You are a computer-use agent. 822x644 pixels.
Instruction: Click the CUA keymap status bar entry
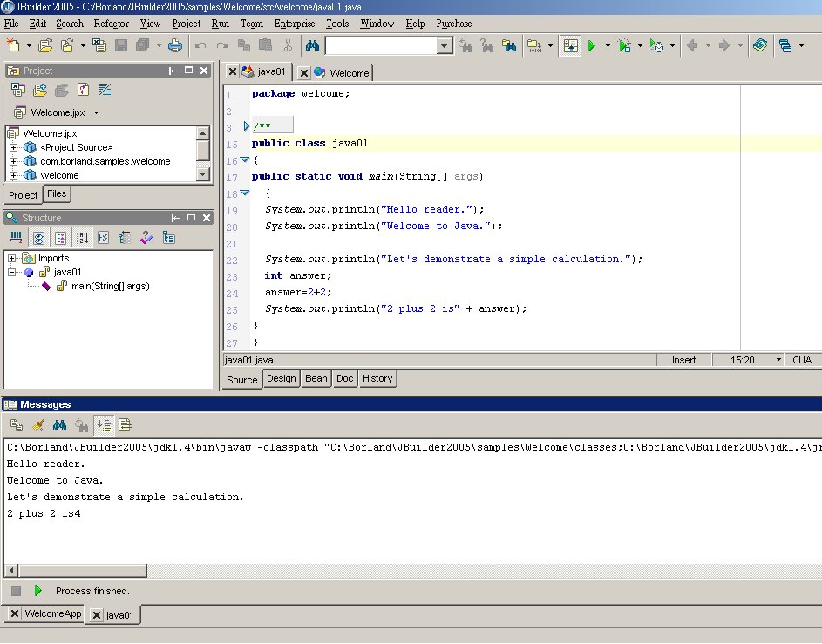point(802,360)
